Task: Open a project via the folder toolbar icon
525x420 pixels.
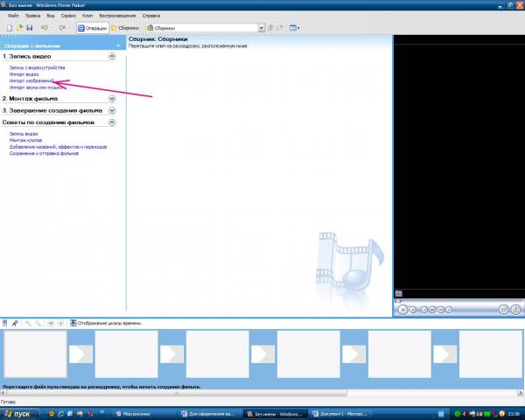Action: 20,28
